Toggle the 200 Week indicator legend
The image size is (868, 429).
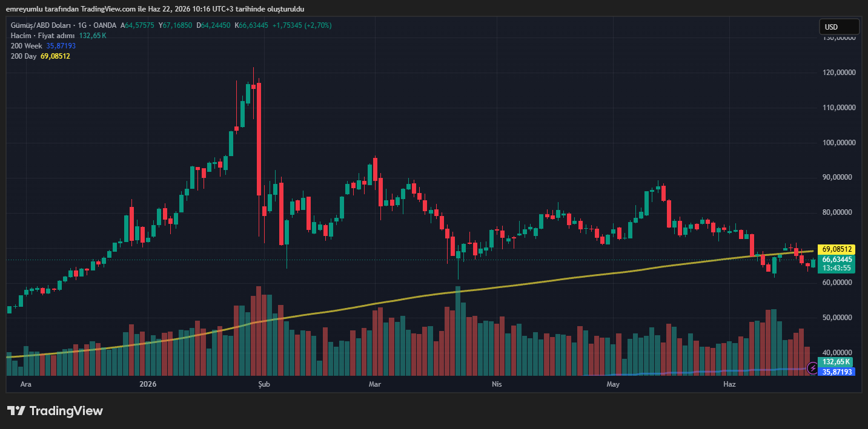(x=27, y=46)
